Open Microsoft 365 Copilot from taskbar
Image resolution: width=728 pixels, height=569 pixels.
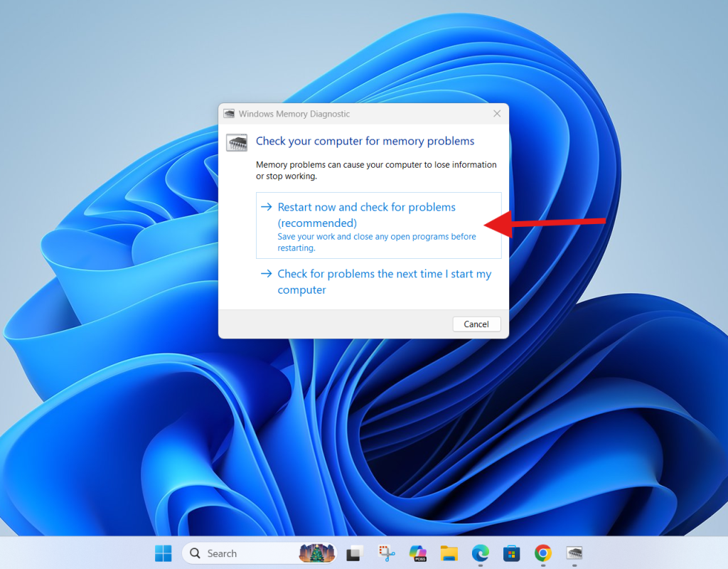pos(417,553)
